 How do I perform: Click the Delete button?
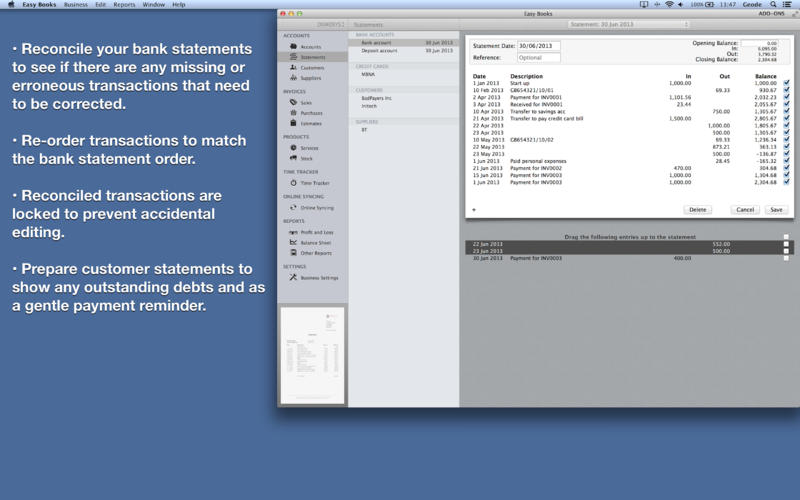tap(697, 210)
